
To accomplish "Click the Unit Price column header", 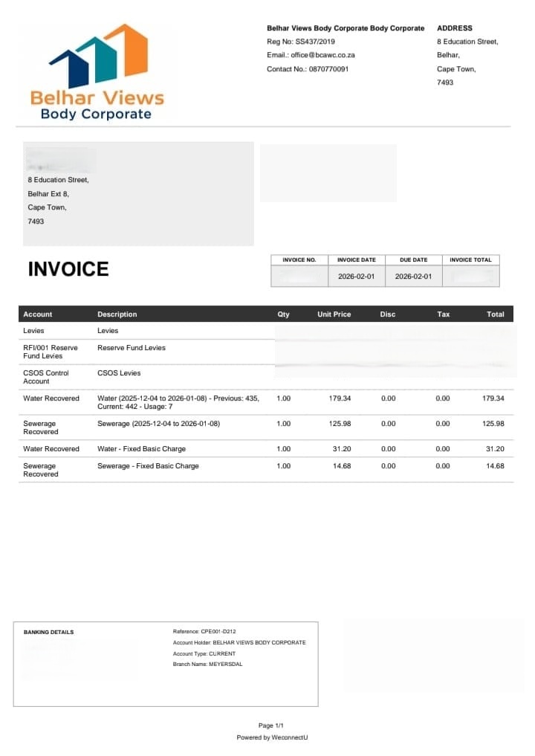I will pyautogui.click(x=334, y=314).
